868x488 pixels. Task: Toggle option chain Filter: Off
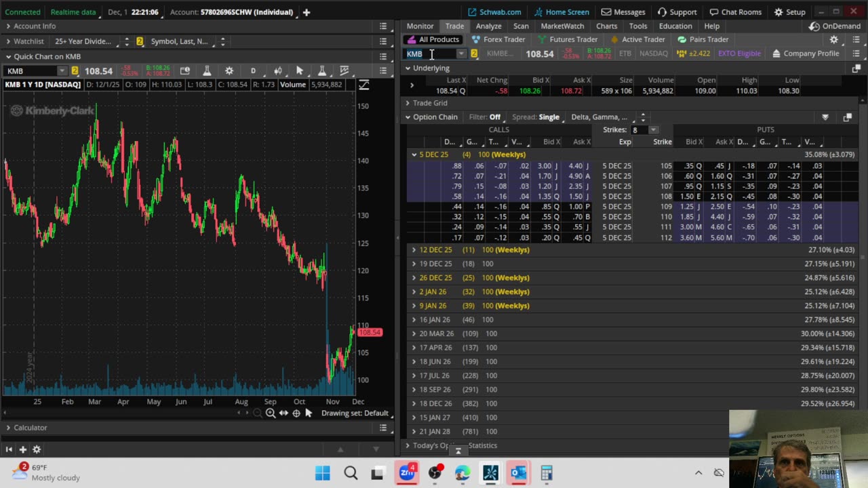point(485,117)
